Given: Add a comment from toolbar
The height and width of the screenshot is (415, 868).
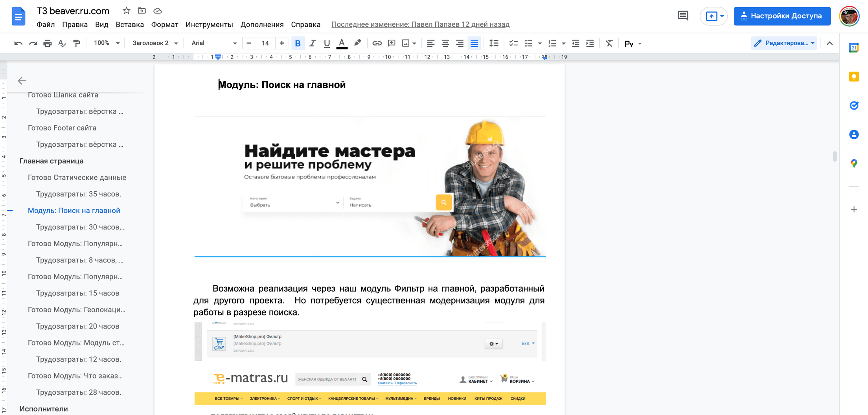Looking at the screenshot, I should pos(392,43).
